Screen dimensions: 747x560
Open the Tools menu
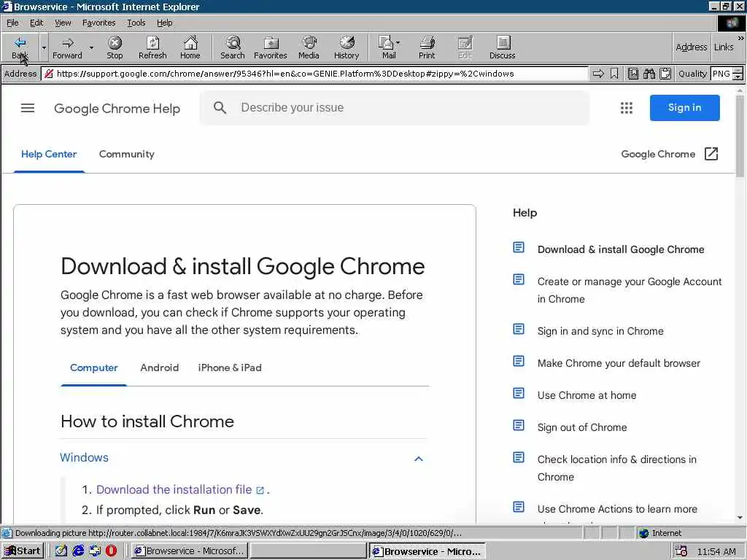click(136, 23)
